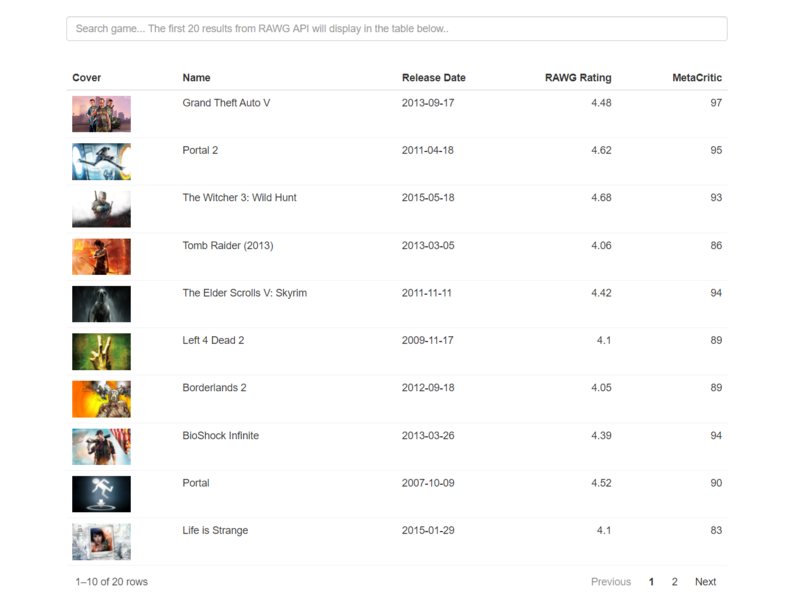Click release date 2012-09-18
Screen dimensions: 800x600
pyautogui.click(x=428, y=388)
